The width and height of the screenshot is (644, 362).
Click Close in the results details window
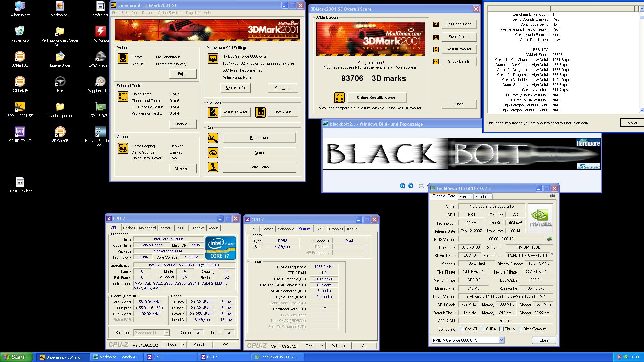(x=632, y=122)
